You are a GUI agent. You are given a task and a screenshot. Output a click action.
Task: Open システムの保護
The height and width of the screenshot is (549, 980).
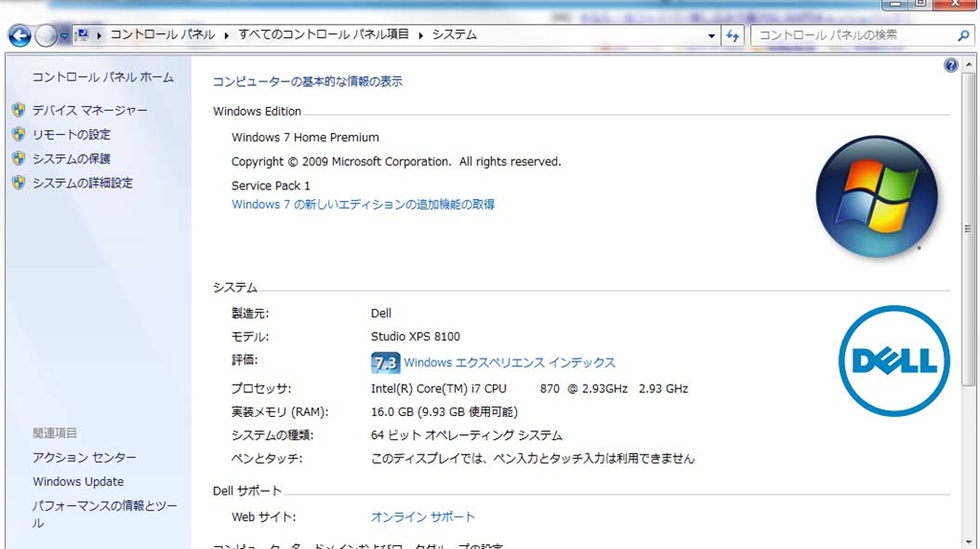coord(71,160)
